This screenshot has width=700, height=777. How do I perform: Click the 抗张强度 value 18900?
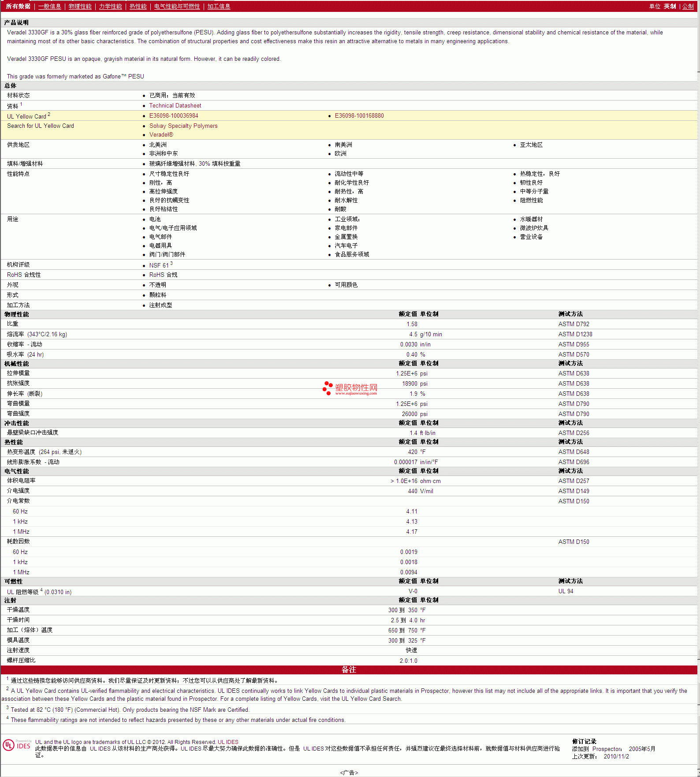[x=410, y=384]
